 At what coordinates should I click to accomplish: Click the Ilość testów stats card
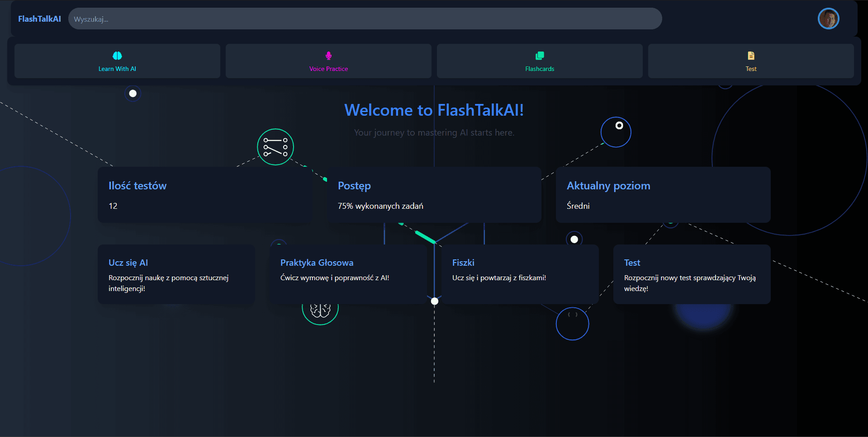coord(204,195)
